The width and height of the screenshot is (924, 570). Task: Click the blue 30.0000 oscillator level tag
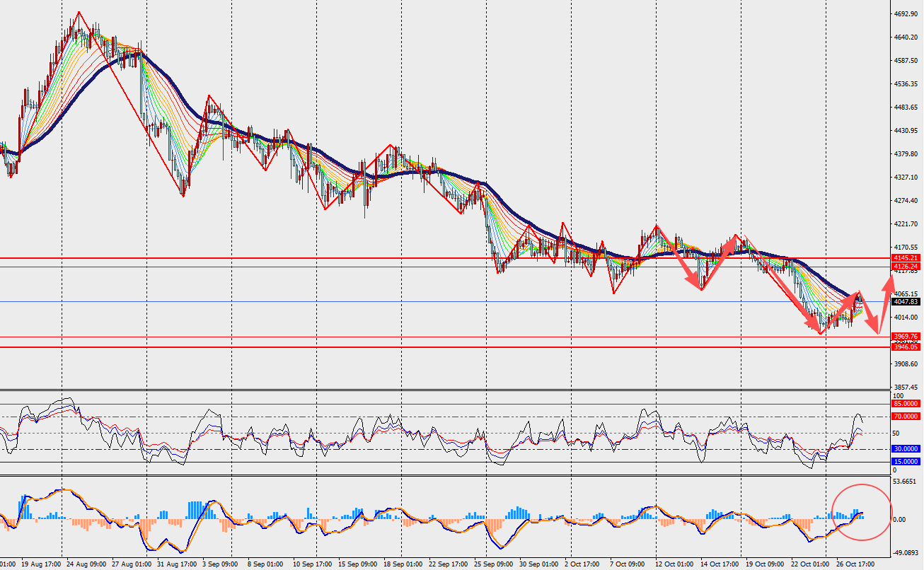[x=906, y=449]
